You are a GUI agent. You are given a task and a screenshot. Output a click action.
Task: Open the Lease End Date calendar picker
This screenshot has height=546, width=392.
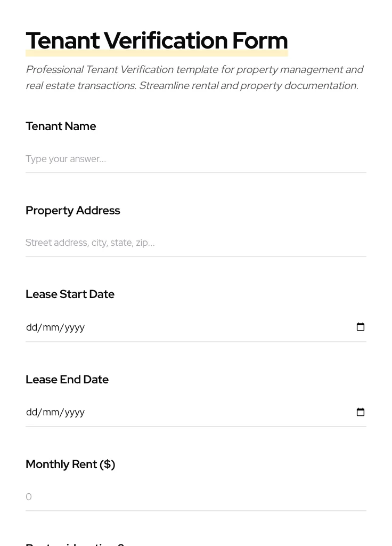(361, 412)
